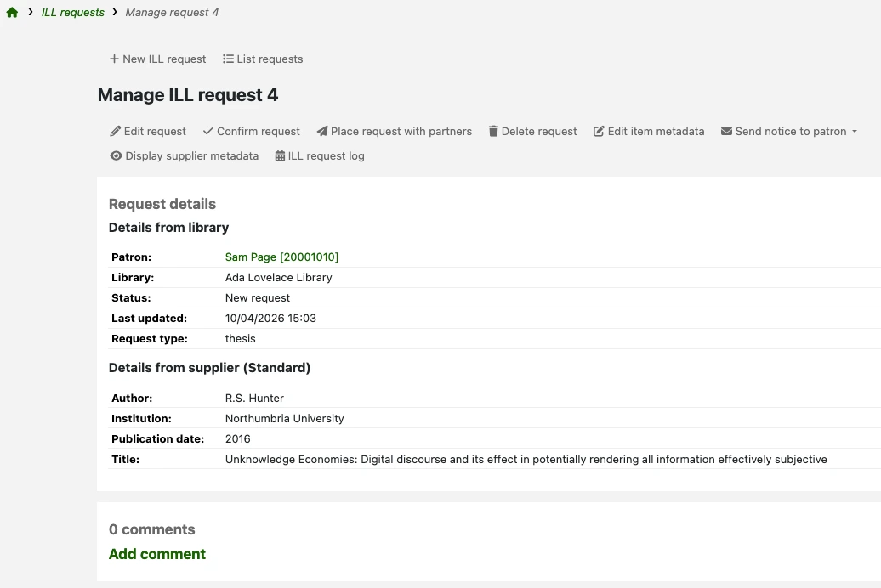
Task: Select the Display supplier metadata item
Action: [x=185, y=156]
